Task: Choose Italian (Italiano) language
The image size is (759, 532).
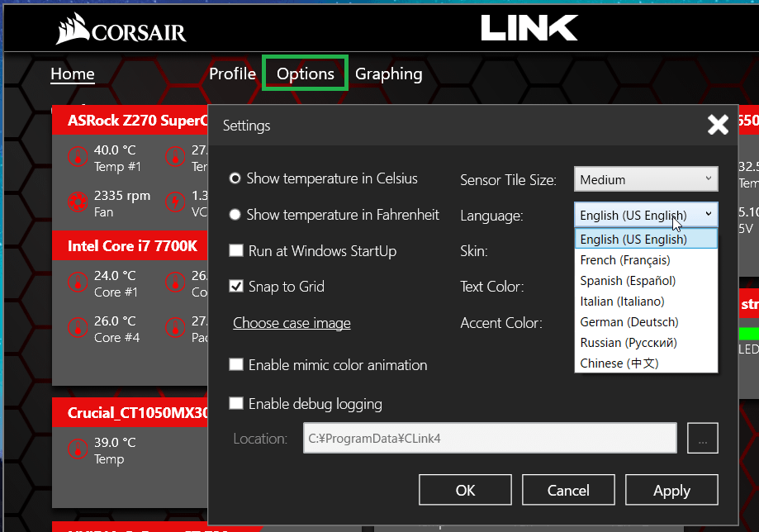Action: click(x=646, y=302)
